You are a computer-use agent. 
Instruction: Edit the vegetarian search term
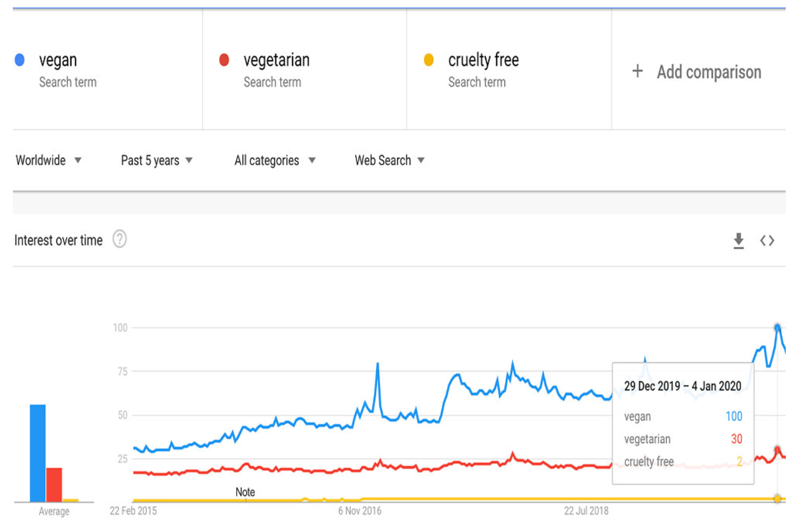pyautogui.click(x=276, y=60)
